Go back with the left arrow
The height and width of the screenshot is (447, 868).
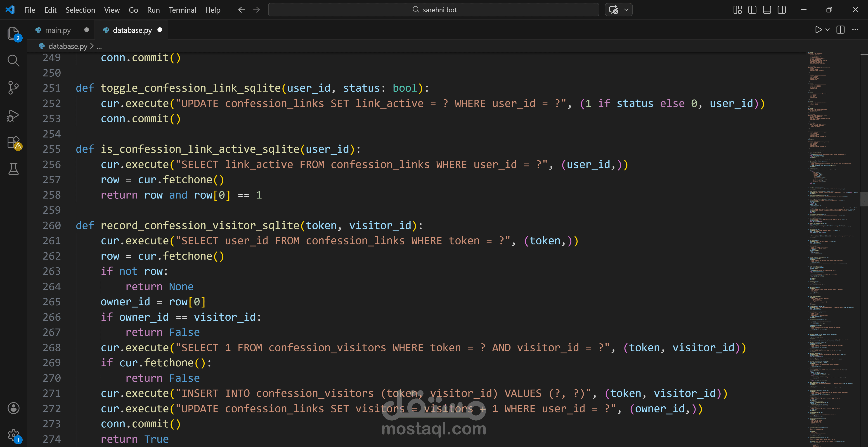click(242, 10)
